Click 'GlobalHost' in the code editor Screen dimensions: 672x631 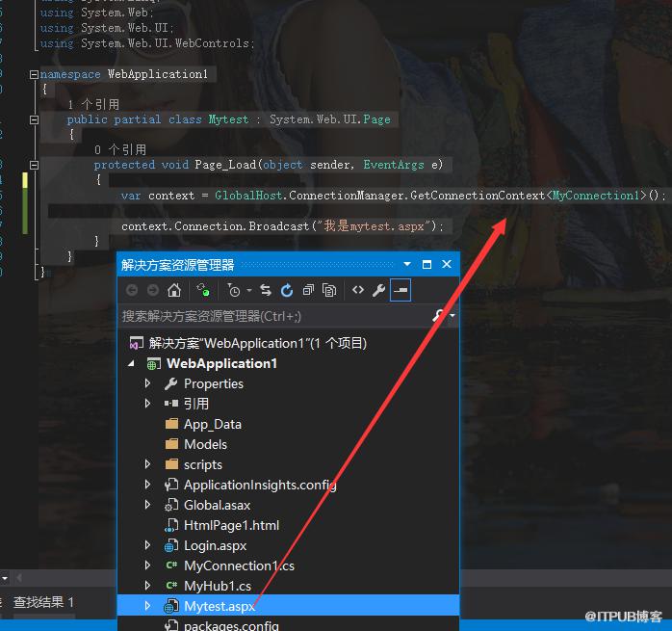[x=248, y=196]
